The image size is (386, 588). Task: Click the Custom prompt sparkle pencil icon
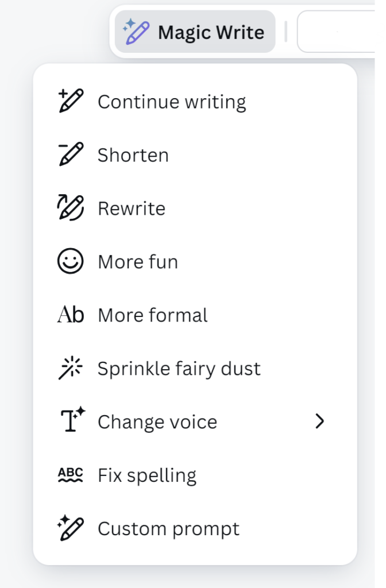click(x=71, y=528)
